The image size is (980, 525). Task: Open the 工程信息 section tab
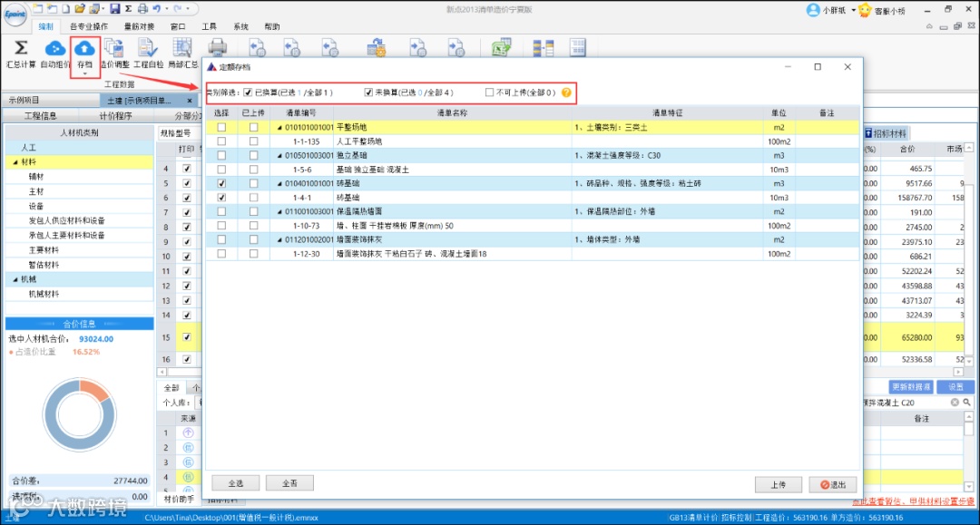[41, 115]
